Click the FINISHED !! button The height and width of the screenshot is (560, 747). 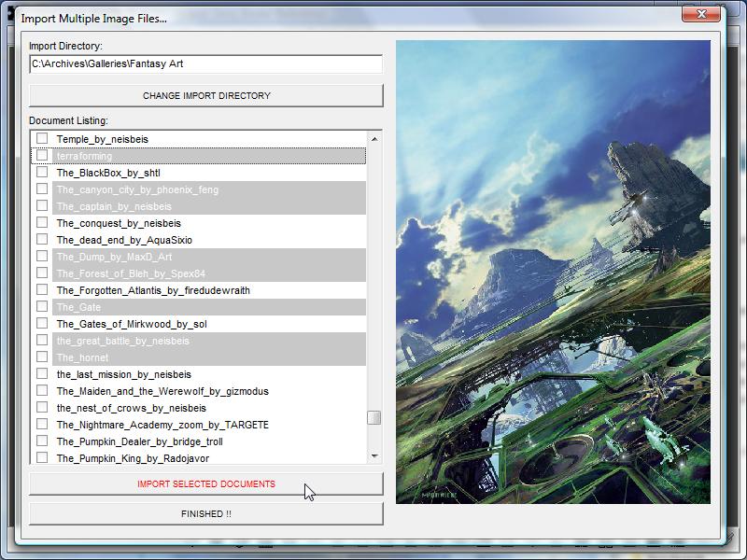[206, 513]
